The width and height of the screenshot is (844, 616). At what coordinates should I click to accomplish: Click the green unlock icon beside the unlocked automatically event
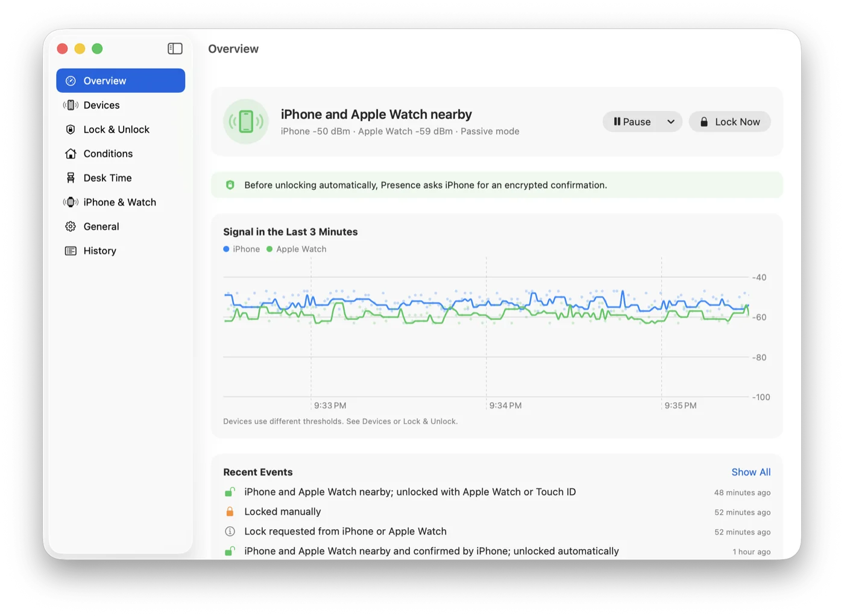pos(230,551)
